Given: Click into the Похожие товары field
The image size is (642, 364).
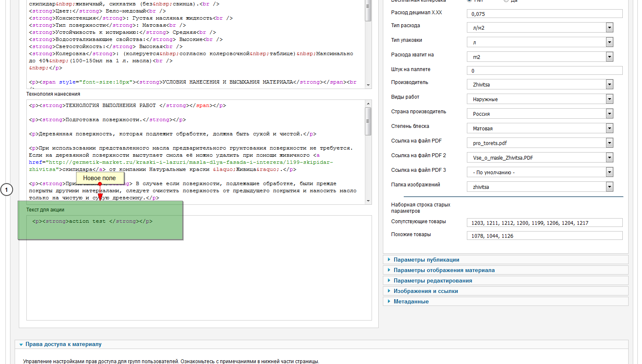Looking at the screenshot, I should point(544,236).
